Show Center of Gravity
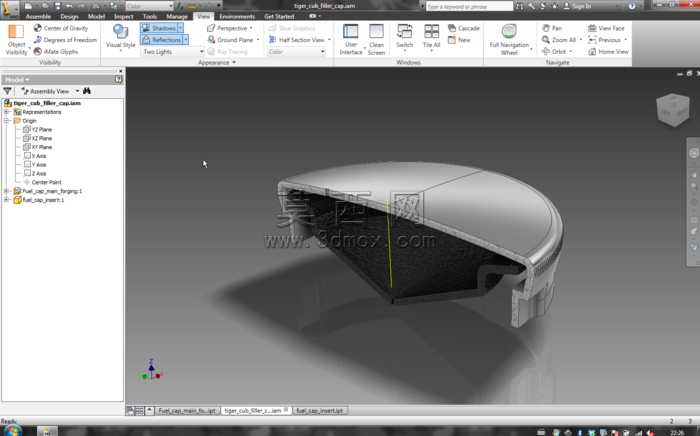The height and width of the screenshot is (436, 700). click(x=61, y=28)
